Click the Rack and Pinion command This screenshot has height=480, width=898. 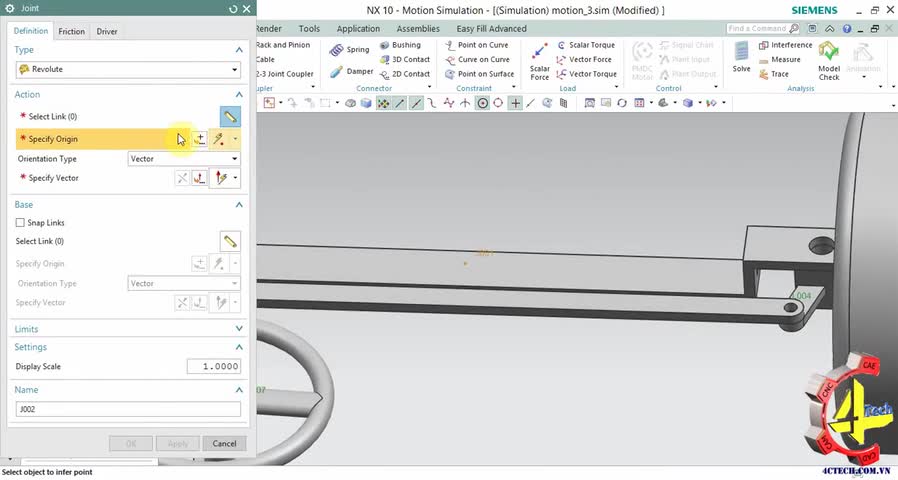[283, 45]
